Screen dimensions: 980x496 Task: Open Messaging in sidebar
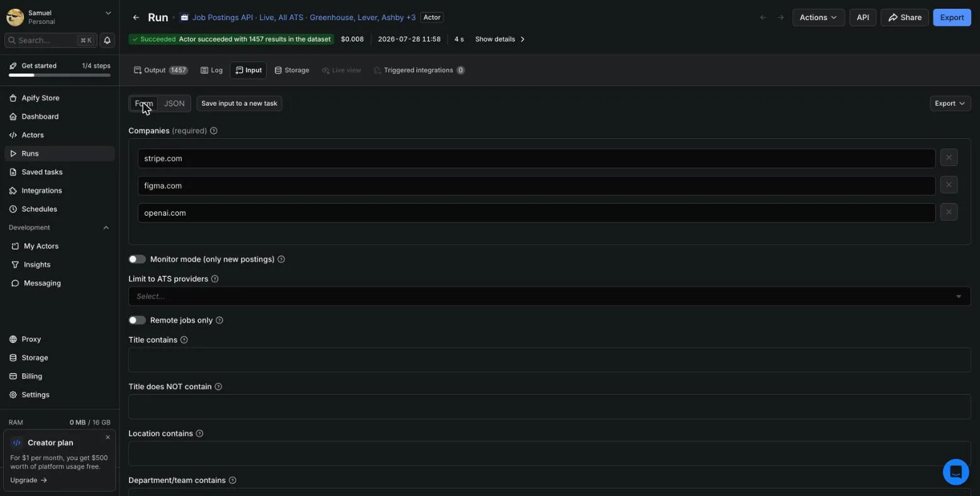pyautogui.click(x=60, y=284)
